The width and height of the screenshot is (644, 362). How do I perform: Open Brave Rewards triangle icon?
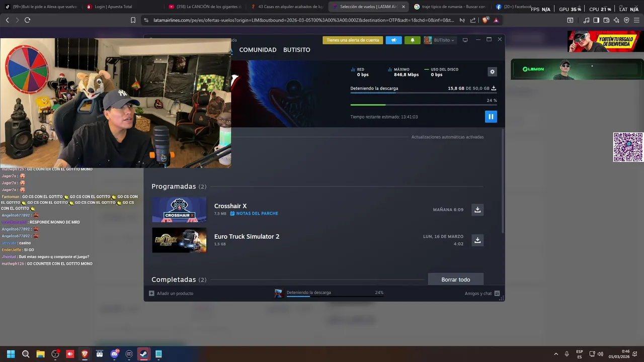coord(496,20)
